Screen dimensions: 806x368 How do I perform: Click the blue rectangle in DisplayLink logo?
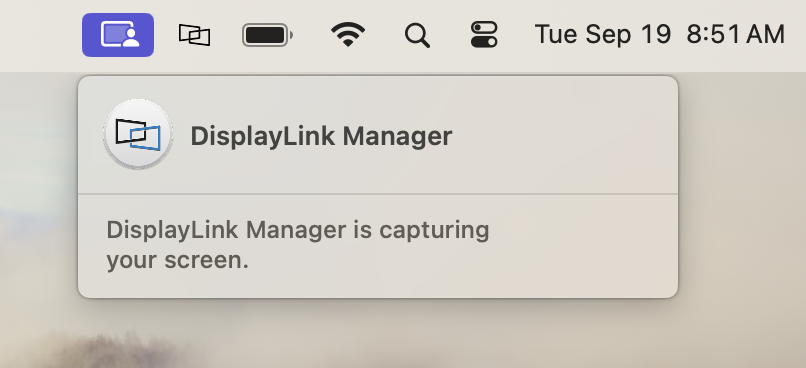pyautogui.click(x=145, y=138)
